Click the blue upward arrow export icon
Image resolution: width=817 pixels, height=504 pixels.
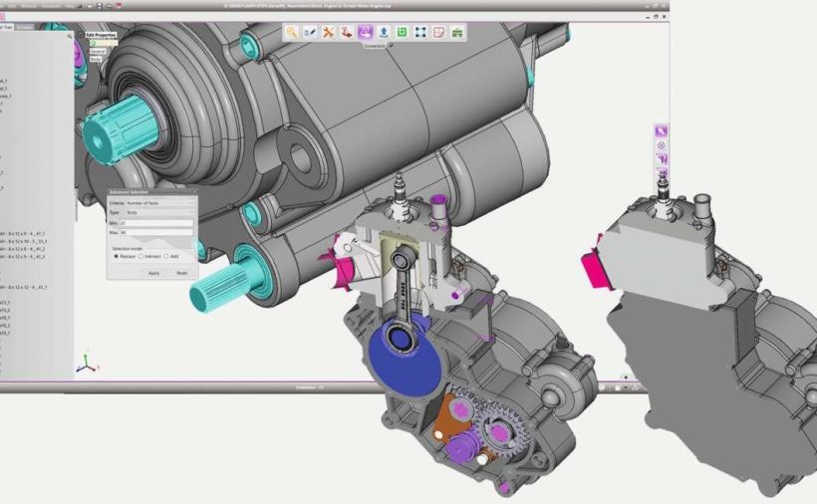384,32
